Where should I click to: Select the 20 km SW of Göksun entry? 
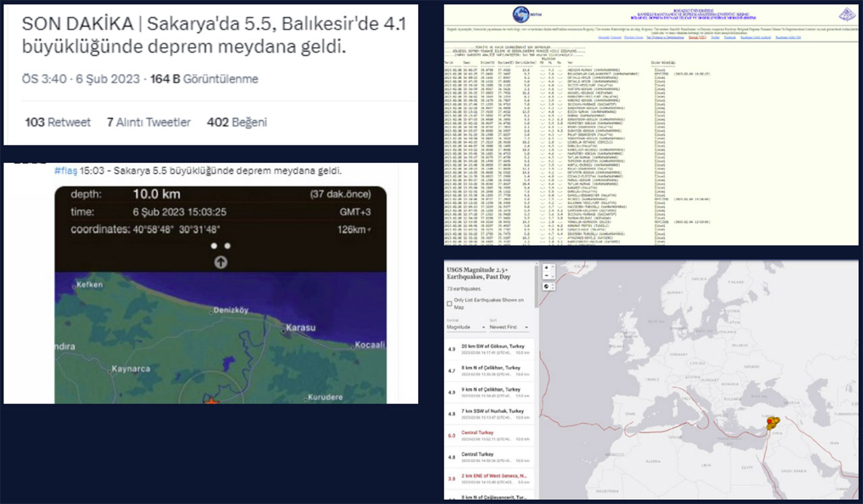pos(490,348)
